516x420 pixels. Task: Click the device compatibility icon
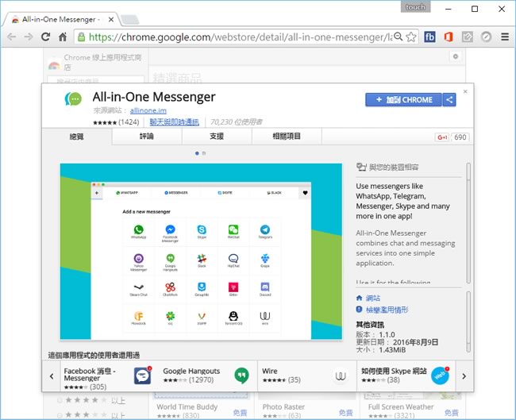tap(361, 167)
